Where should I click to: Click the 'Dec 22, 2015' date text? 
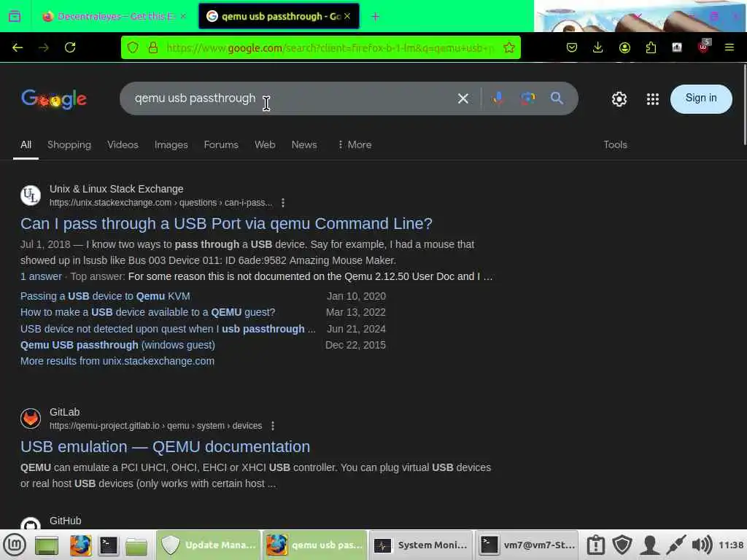(x=355, y=345)
